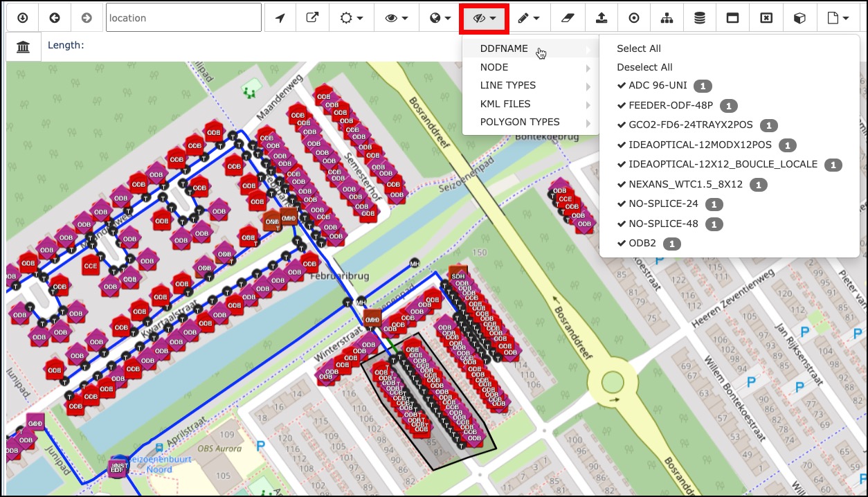Open the pencil draw tool dropdown

click(x=528, y=18)
